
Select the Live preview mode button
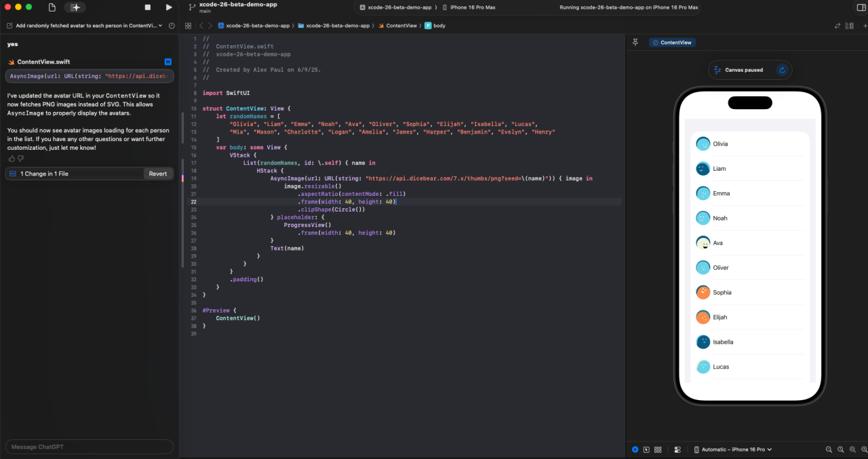coord(635,450)
